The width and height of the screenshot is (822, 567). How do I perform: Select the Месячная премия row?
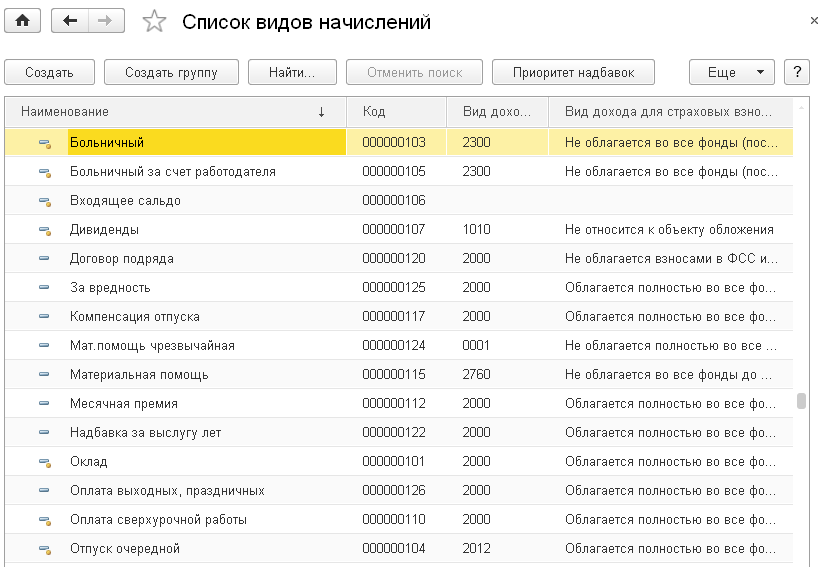pos(124,404)
